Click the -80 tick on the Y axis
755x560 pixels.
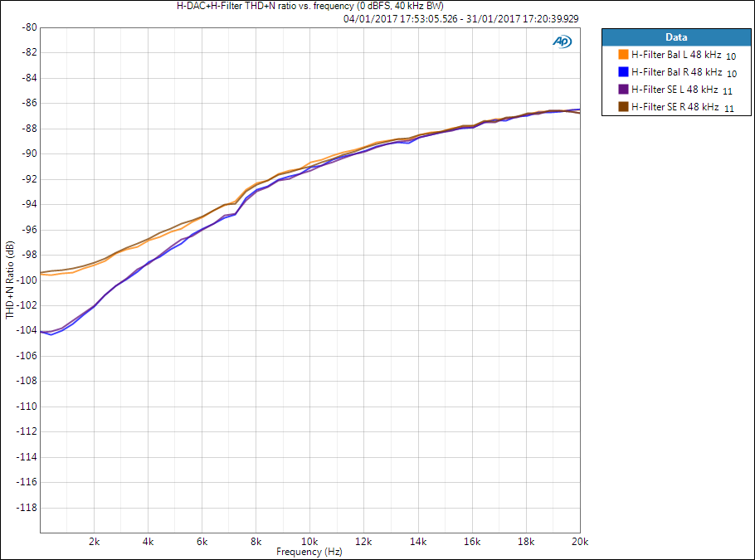(29, 27)
